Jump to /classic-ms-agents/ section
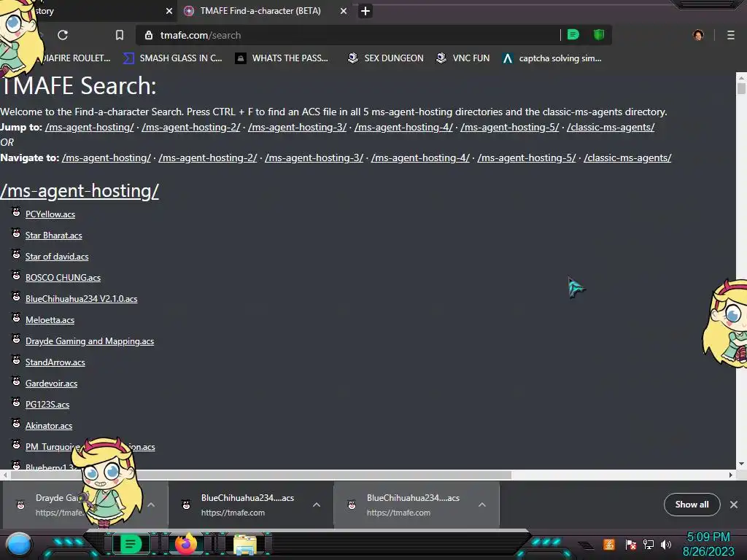The height and width of the screenshot is (560, 747). click(611, 127)
